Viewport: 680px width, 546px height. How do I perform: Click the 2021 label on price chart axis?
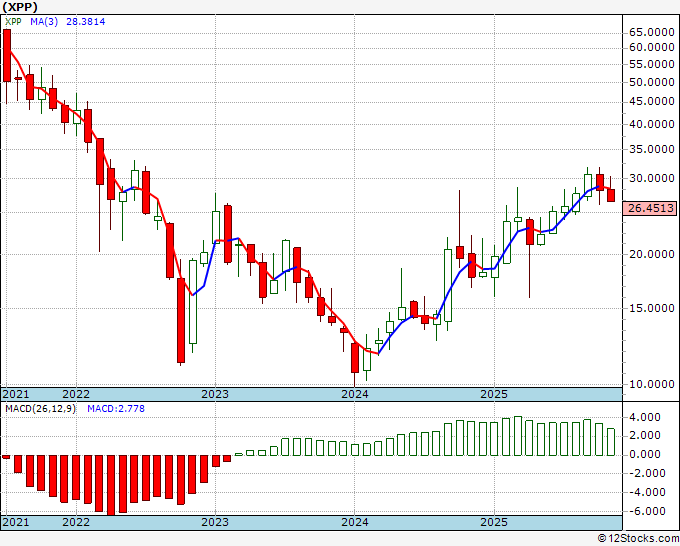(x=16, y=394)
